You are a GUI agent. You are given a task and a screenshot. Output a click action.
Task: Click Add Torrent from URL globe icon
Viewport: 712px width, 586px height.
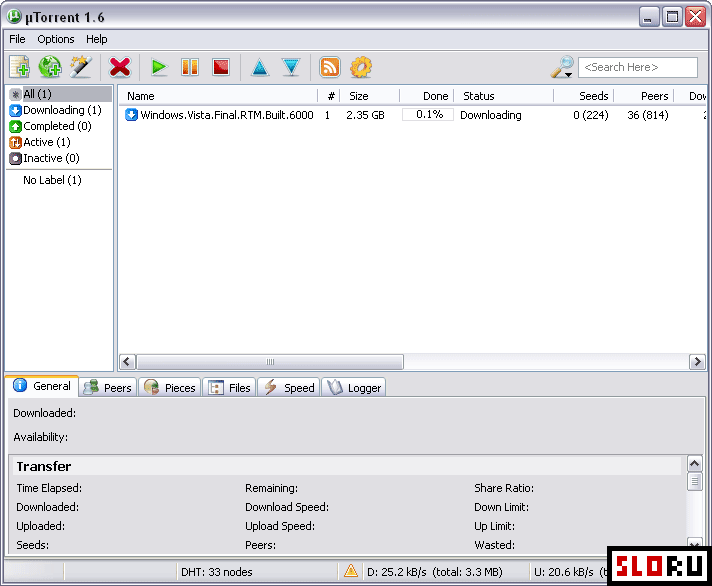click(50, 67)
